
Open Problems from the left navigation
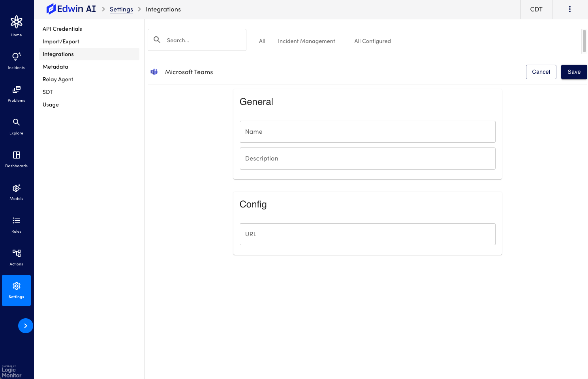point(16,94)
